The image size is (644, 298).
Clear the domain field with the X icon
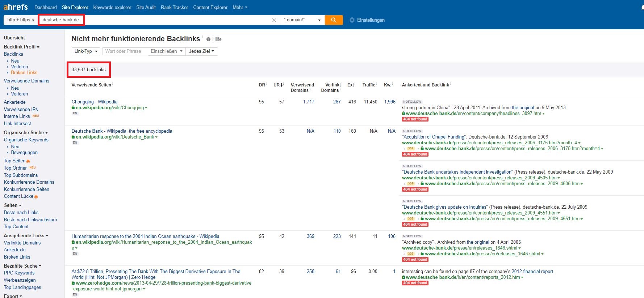click(x=274, y=20)
